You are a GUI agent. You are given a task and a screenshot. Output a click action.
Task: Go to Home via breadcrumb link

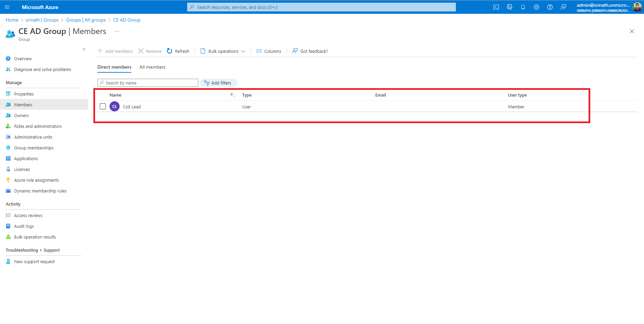pos(12,20)
